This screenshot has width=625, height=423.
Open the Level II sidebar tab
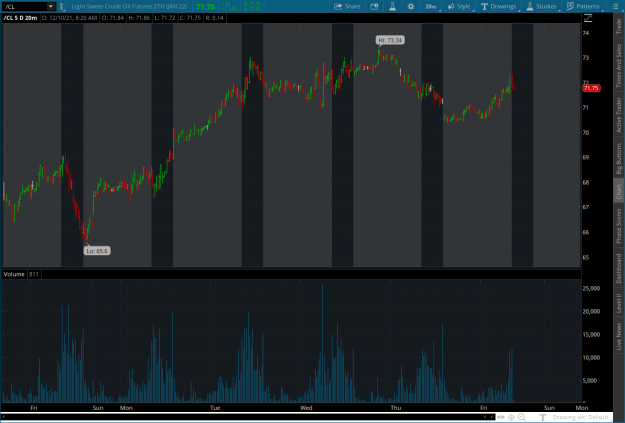pos(619,303)
